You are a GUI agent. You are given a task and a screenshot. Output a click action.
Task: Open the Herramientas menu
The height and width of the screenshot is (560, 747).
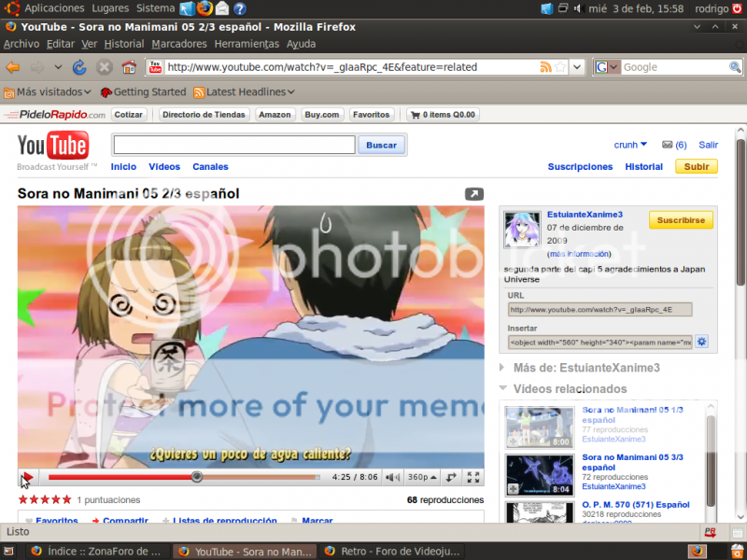click(x=247, y=44)
